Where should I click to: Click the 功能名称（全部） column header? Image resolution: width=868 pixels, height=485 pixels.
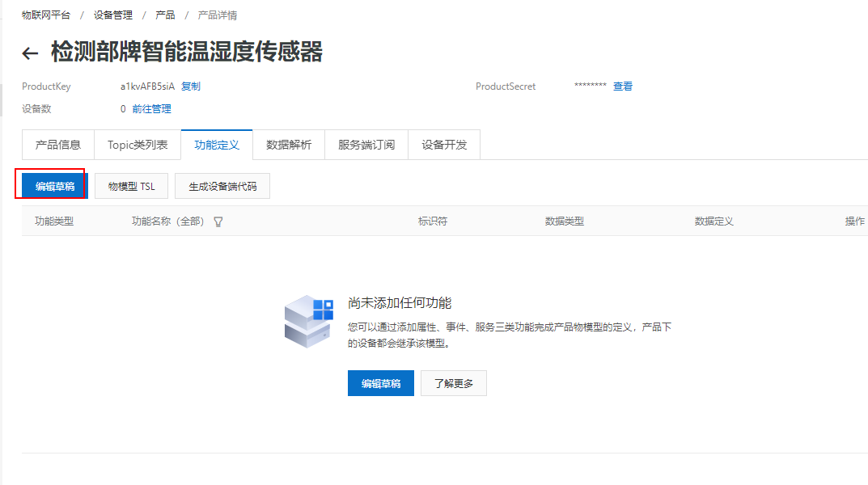pos(168,221)
